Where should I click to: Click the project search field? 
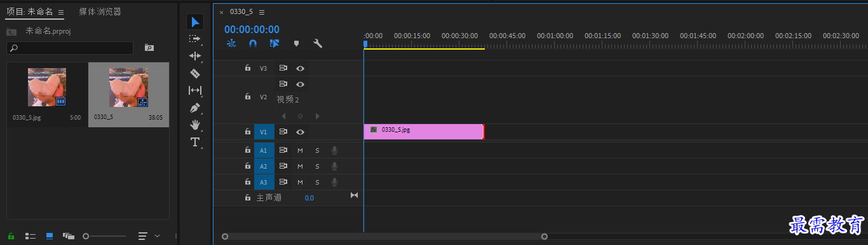click(70, 48)
